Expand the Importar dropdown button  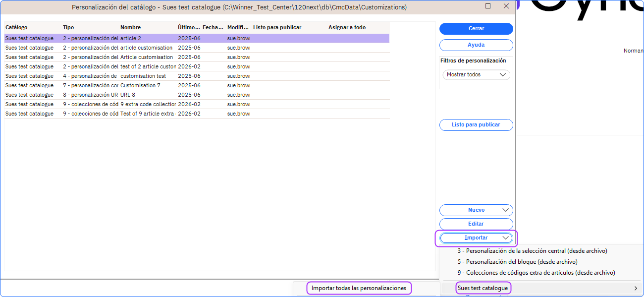click(x=476, y=238)
